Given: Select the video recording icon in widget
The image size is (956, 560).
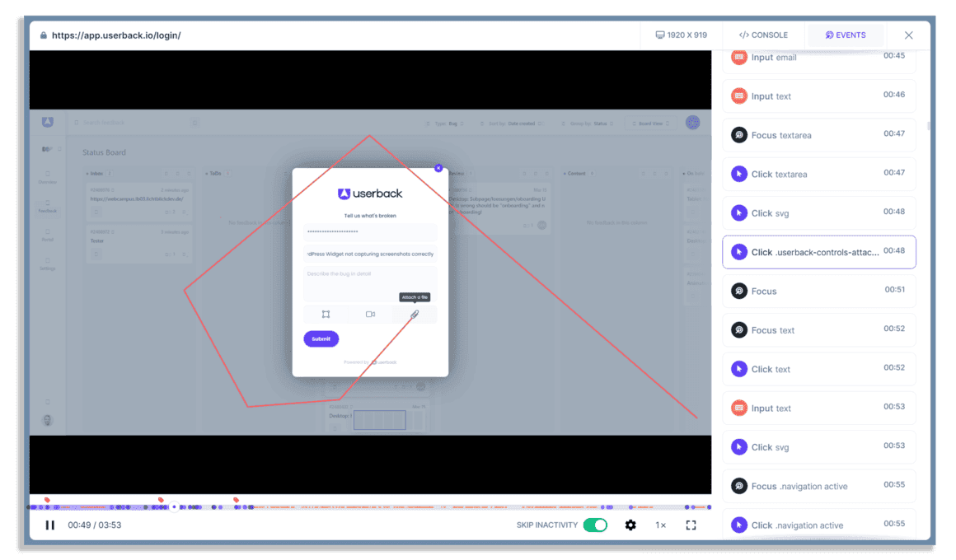Looking at the screenshot, I should coord(370,315).
